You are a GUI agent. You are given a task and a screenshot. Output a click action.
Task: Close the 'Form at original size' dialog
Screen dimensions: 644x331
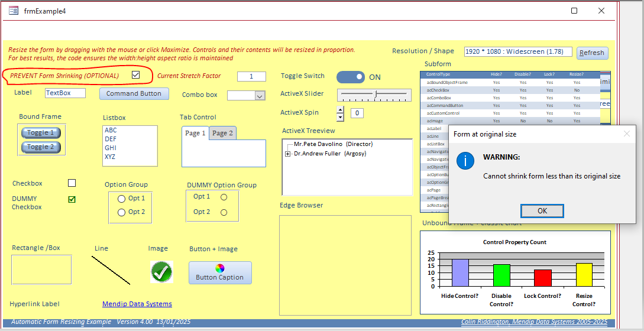(x=626, y=134)
